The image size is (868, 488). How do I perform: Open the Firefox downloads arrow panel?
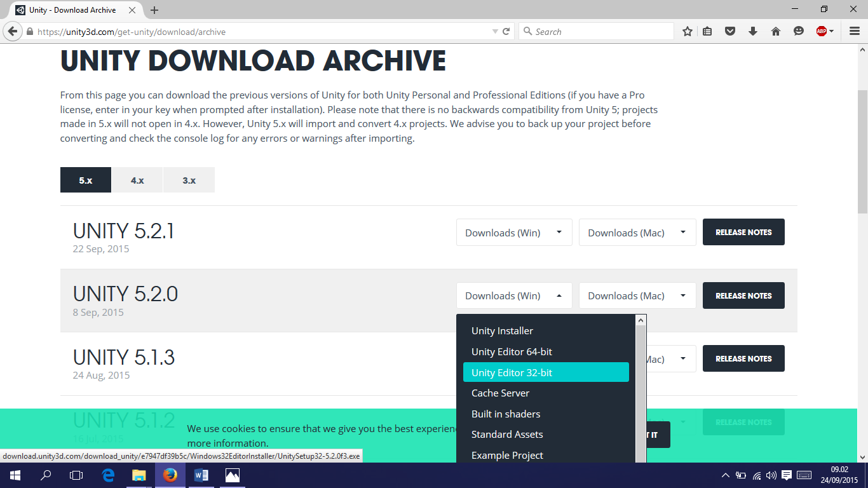[753, 31]
